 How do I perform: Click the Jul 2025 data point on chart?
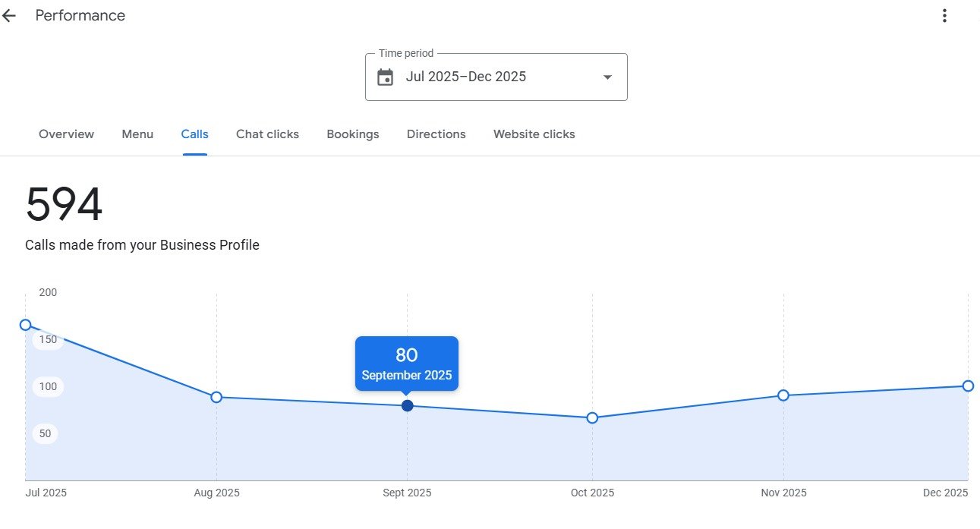tap(25, 325)
